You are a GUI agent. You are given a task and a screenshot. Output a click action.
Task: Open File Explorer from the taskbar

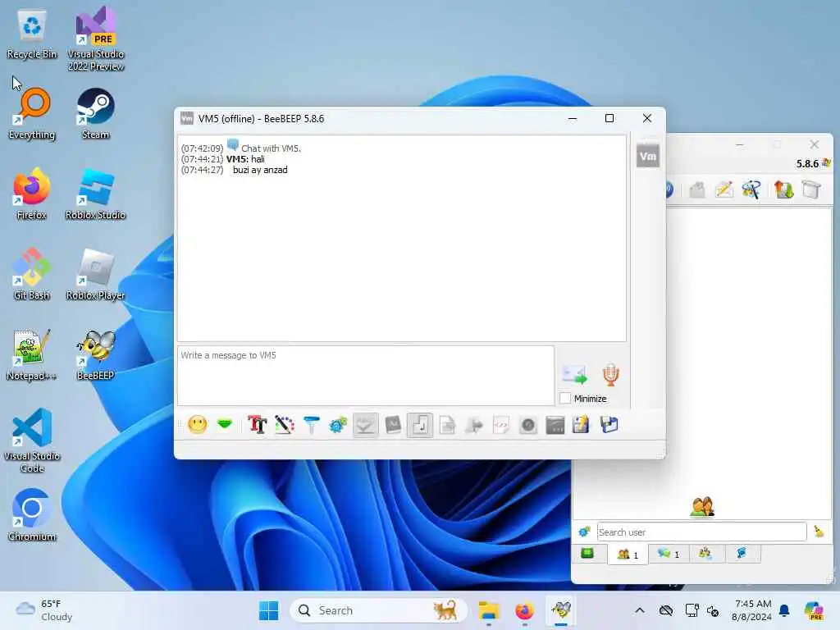[489, 610]
